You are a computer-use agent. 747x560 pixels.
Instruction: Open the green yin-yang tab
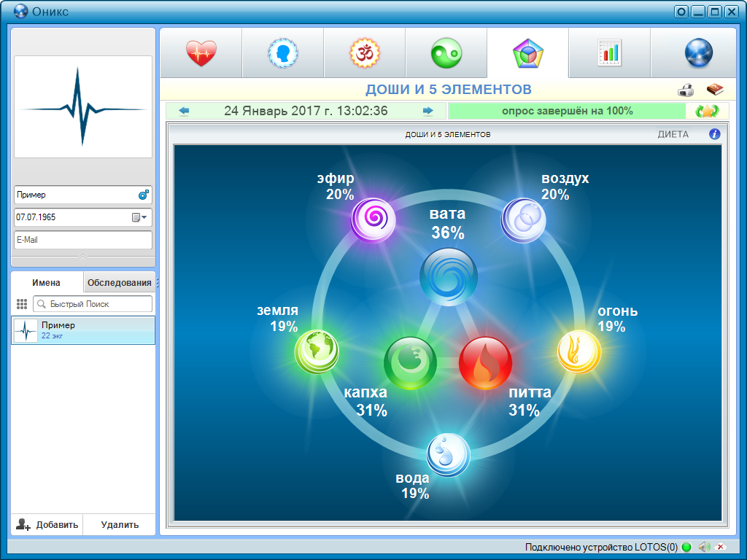tap(446, 52)
